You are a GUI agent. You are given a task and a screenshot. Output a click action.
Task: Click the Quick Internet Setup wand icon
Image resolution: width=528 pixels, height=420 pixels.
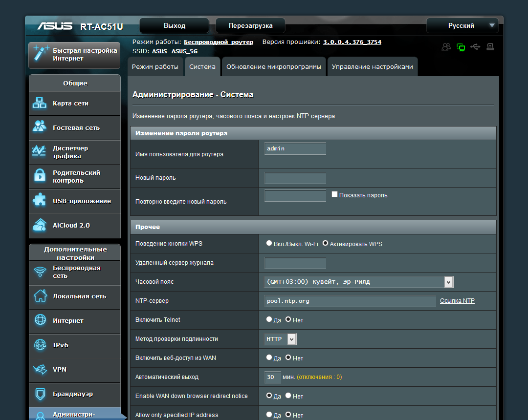(x=41, y=54)
